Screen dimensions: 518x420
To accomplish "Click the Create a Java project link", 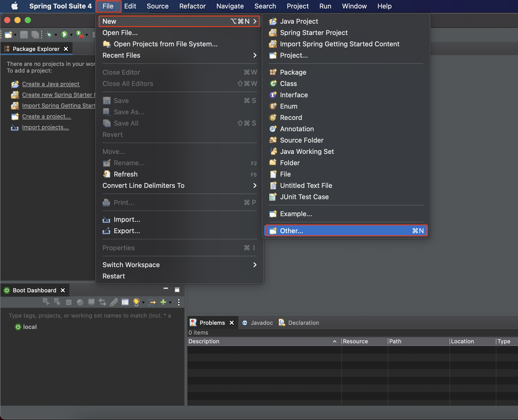I will (x=51, y=84).
